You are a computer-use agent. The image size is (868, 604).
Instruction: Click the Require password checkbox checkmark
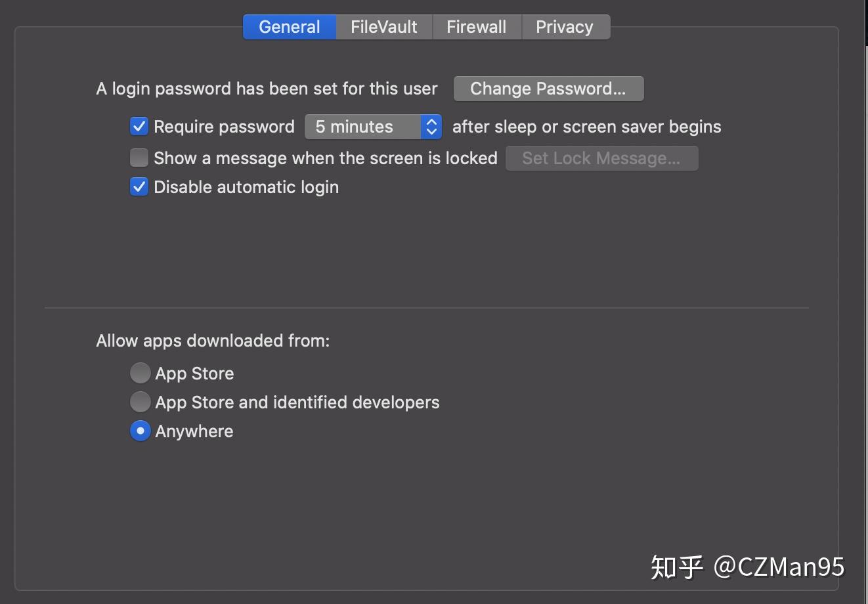tap(139, 126)
